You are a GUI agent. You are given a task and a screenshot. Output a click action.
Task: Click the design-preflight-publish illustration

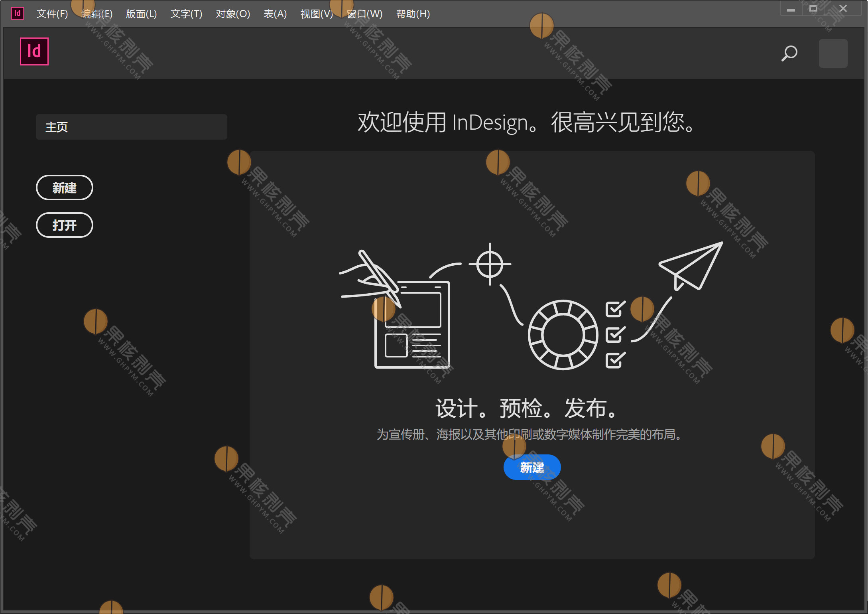pyautogui.click(x=531, y=306)
